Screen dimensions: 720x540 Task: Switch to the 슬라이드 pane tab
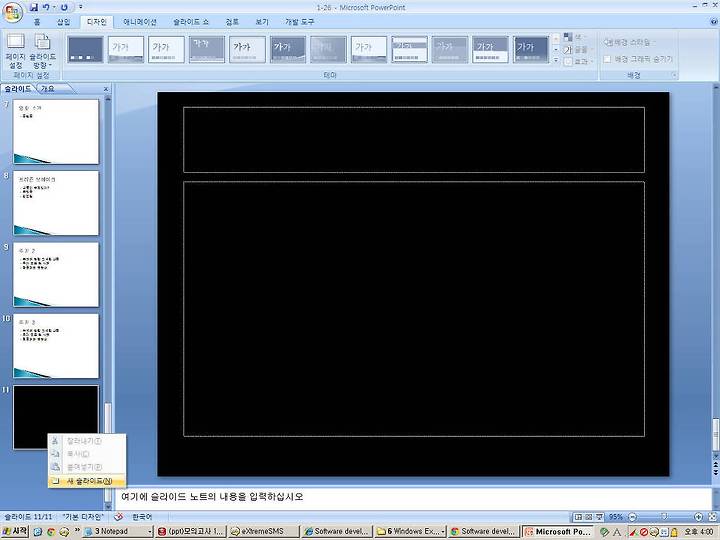(x=17, y=88)
